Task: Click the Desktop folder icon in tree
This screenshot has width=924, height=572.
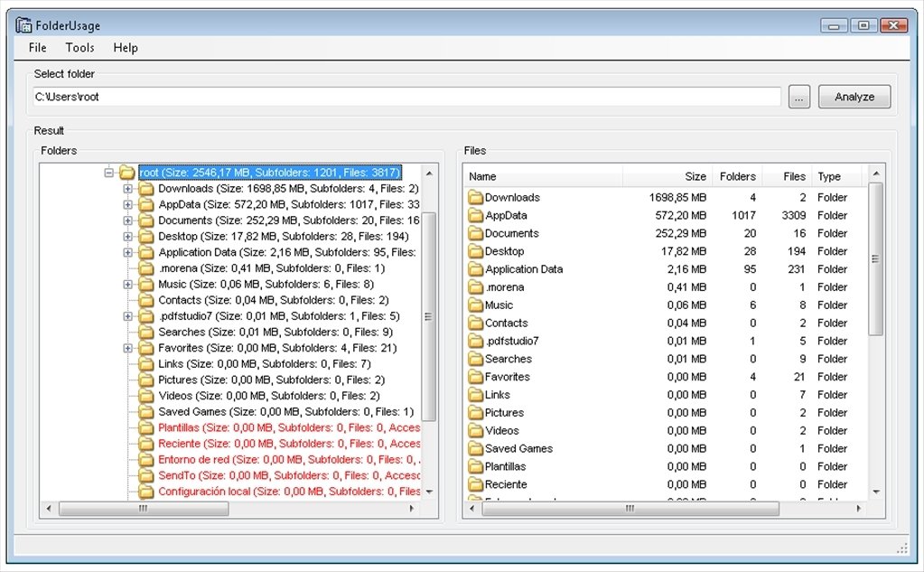Action: tap(146, 237)
